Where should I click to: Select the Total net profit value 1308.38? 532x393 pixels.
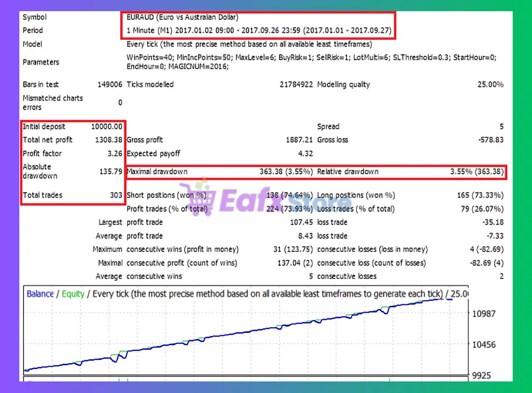pyautogui.click(x=108, y=140)
